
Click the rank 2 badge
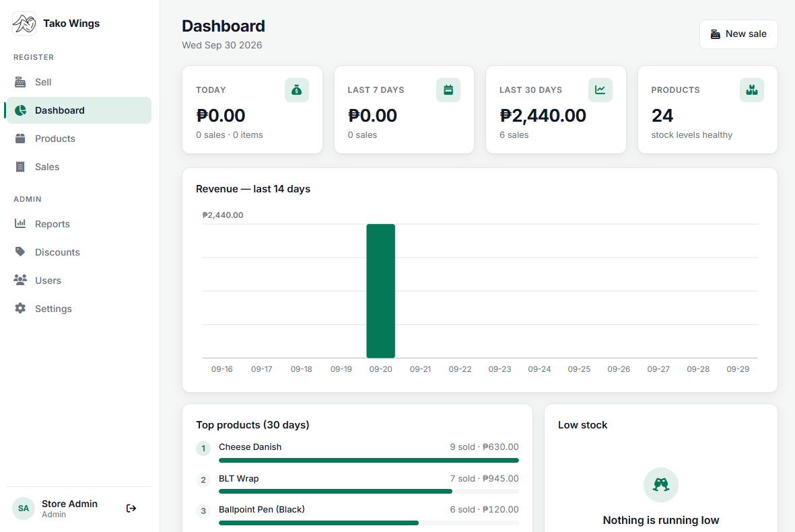tap(203, 480)
